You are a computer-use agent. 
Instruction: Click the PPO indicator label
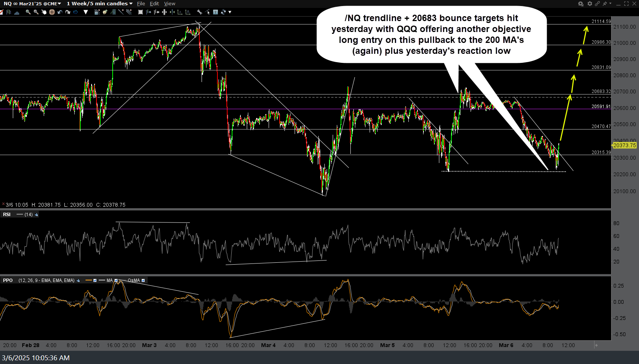pyautogui.click(x=8, y=280)
